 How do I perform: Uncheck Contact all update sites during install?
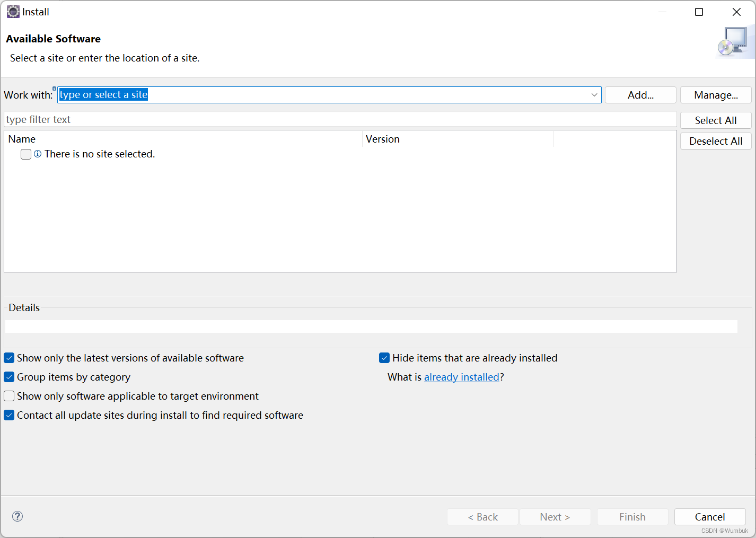[x=9, y=415]
